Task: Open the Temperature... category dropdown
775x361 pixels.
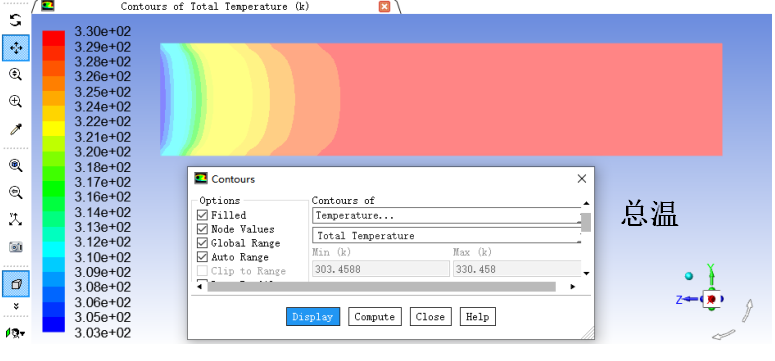Action: pos(447,216)
